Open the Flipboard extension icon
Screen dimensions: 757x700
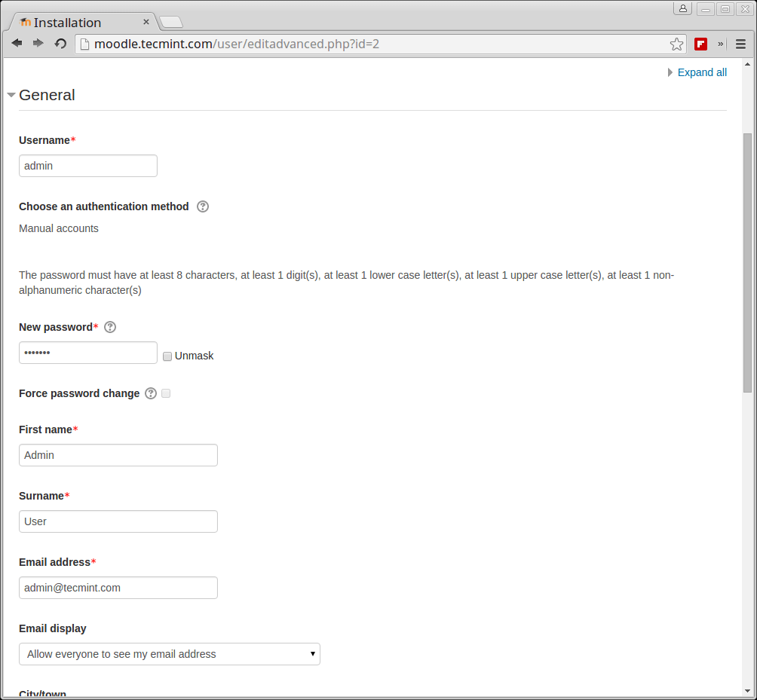pos(700,44)
